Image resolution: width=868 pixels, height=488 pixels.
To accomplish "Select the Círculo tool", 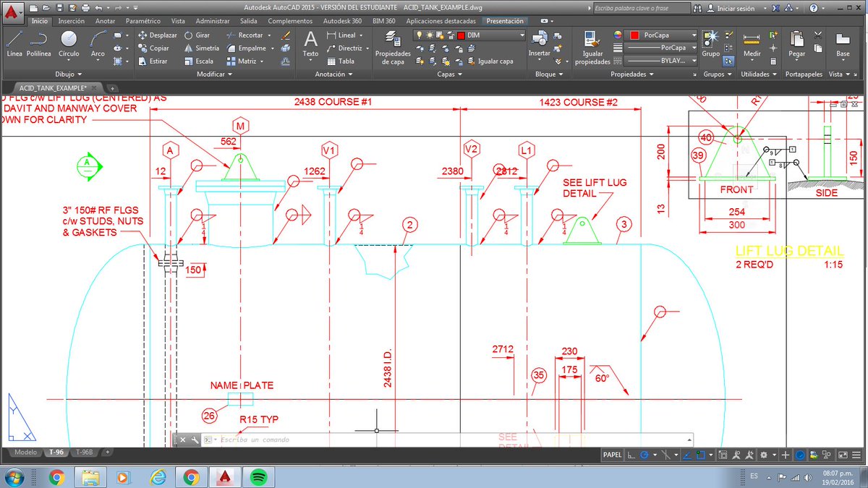I will point(69,44).
